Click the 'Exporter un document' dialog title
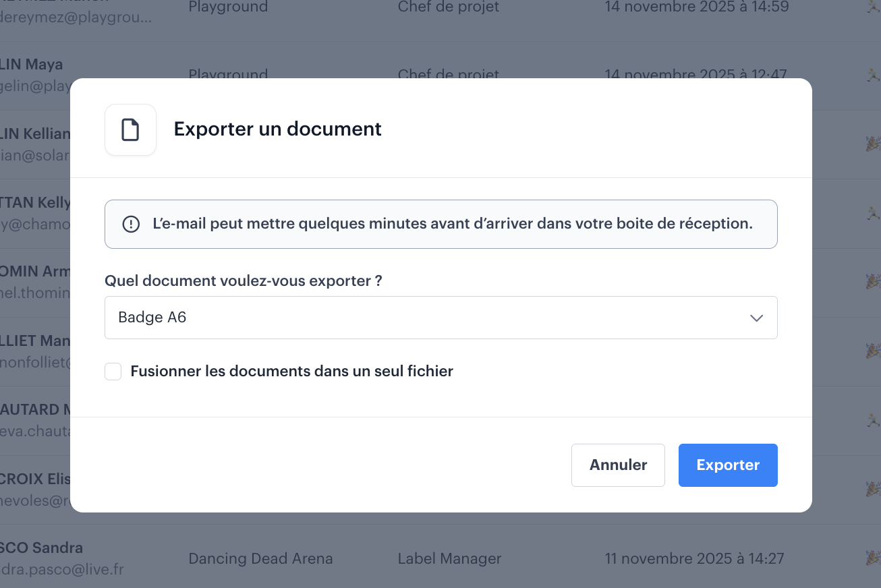 (x=277, y=129)
